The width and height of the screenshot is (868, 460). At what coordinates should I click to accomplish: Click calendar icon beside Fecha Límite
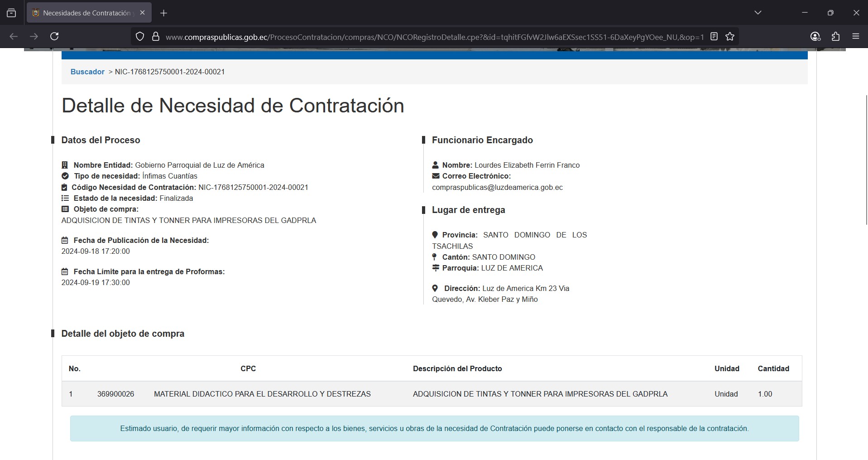click(65, 271)
